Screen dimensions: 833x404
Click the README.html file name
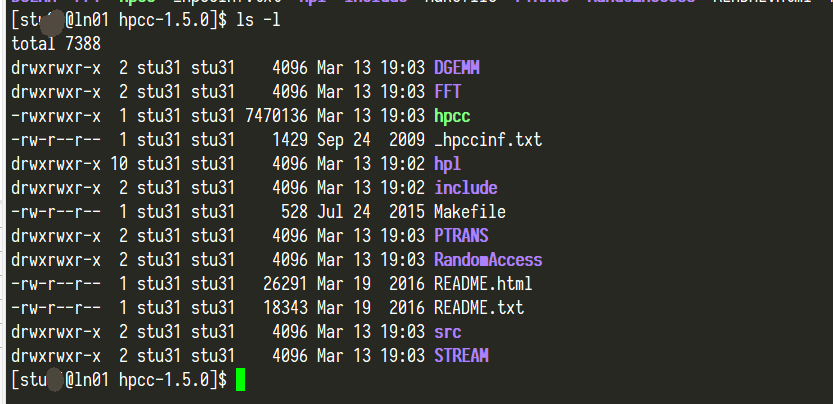pyautogui.click(x=483, y=284)
